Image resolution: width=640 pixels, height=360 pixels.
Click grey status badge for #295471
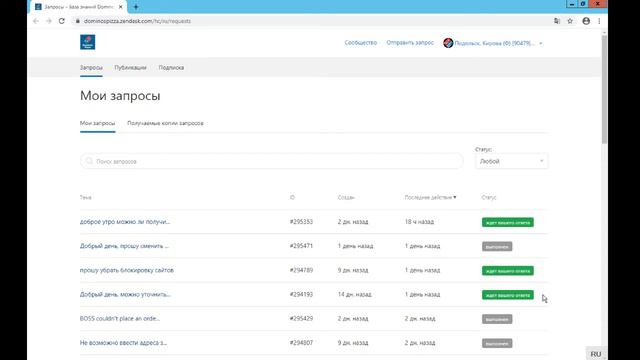click(497, 247)
